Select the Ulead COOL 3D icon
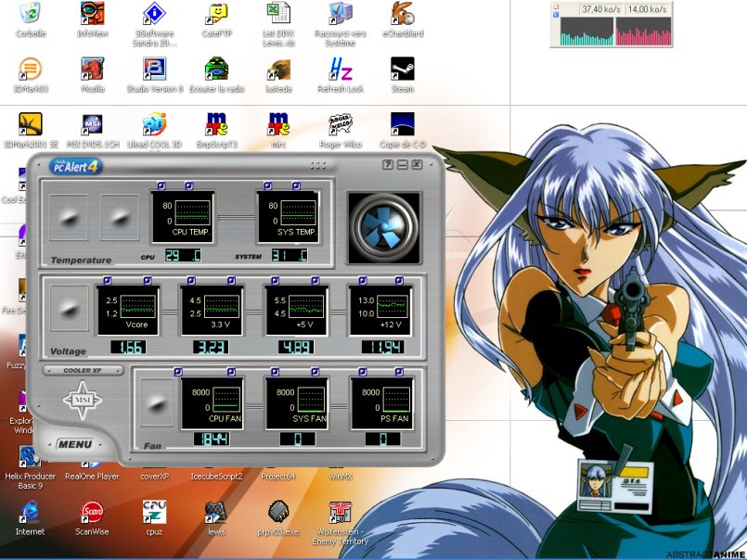747x560 pixels. click(x=154, y=124)
